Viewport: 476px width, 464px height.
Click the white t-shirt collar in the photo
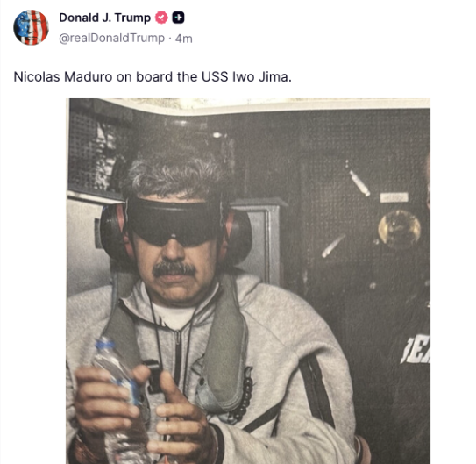point(173,317)
